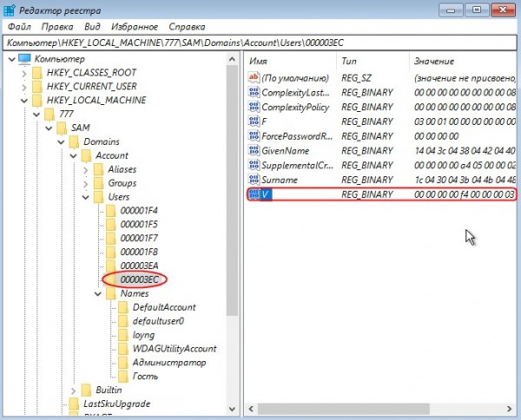The width and height of the screenshot is (521, 420).
Task: Select the 000001F7 user key
Action: tap(139, 239)
